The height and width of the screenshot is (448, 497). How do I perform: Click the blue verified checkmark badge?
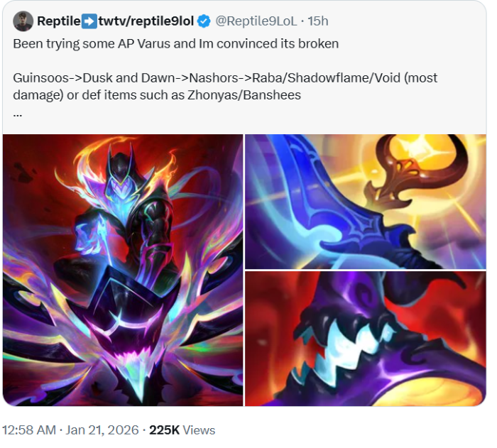[204, 21]
